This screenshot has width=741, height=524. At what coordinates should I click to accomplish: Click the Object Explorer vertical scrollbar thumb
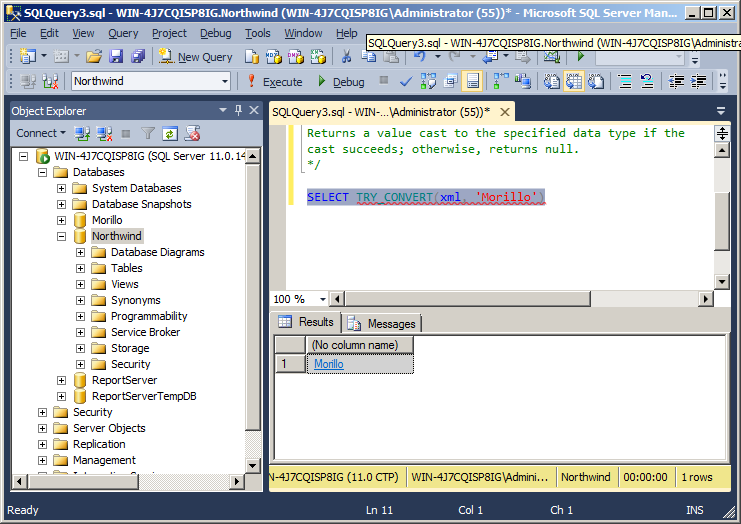click(x=253, y=297)
